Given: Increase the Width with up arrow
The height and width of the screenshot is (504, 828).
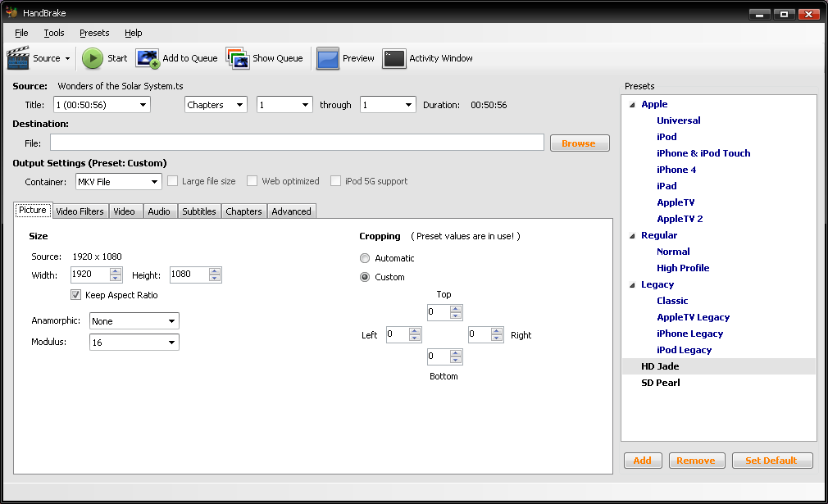Looking at the screenshot, I should [116, 270].
